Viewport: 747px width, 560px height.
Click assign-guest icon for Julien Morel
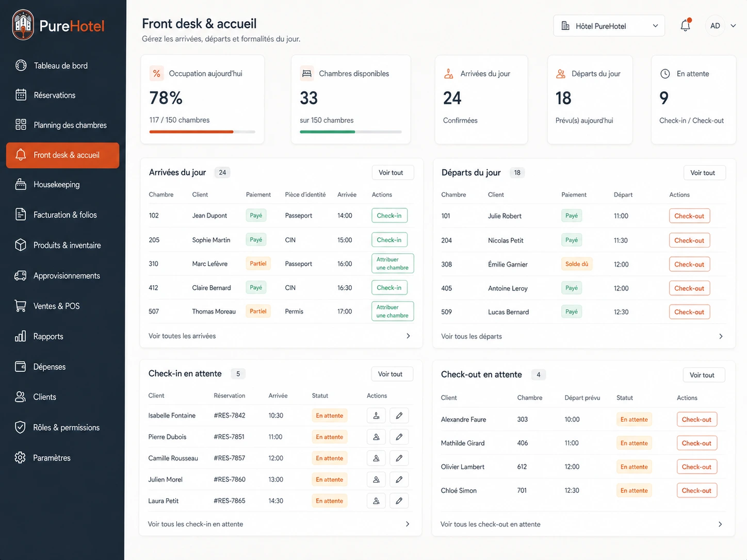377,480
